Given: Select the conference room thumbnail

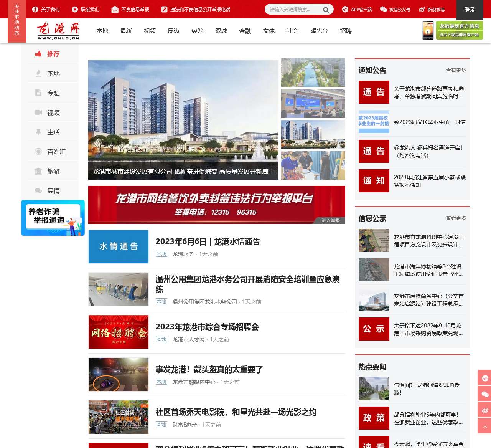Looking at the screenshot, I should [313, 103].
